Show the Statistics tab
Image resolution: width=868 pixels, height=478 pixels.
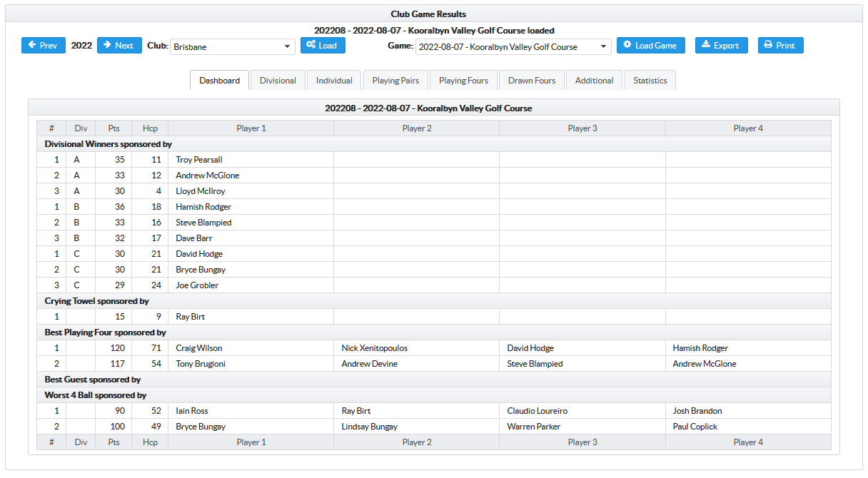pos(650,81)
